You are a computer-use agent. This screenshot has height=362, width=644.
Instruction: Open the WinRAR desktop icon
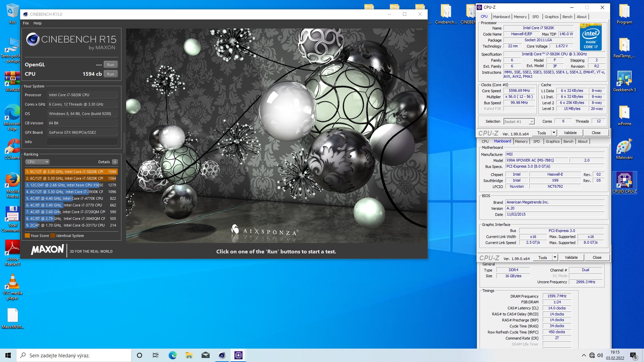click(x=12, y=81)
